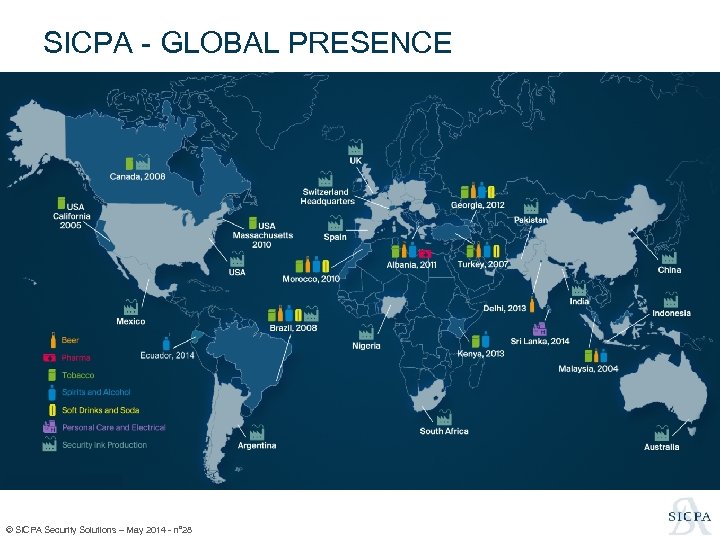
Task: Click the 'Spirits and Alcohol' legend text
Action: pos(96,392)
